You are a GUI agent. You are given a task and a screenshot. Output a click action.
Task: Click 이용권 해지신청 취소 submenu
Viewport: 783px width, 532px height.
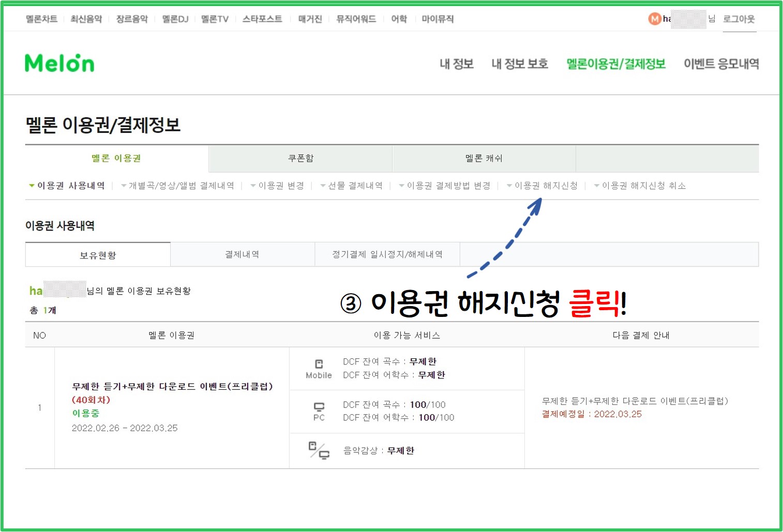(x=644, y=186)
